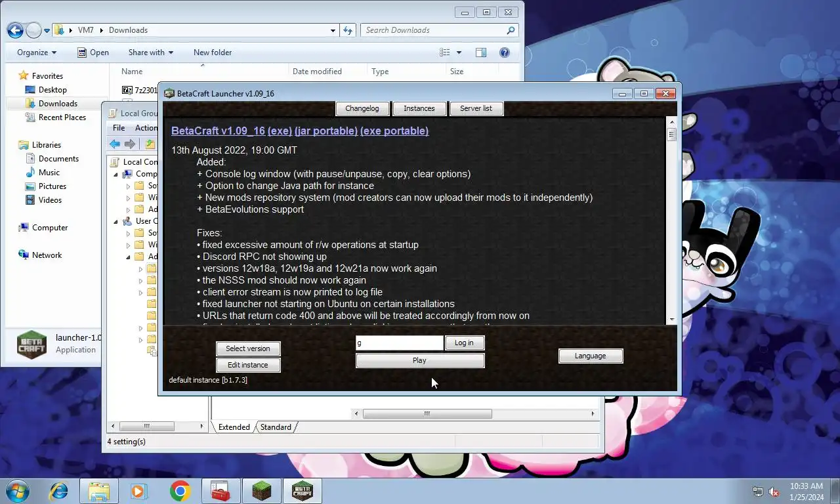Sort files by Name column
The height and width of the screenshot is (504, 840).
[x=203, y=72]
